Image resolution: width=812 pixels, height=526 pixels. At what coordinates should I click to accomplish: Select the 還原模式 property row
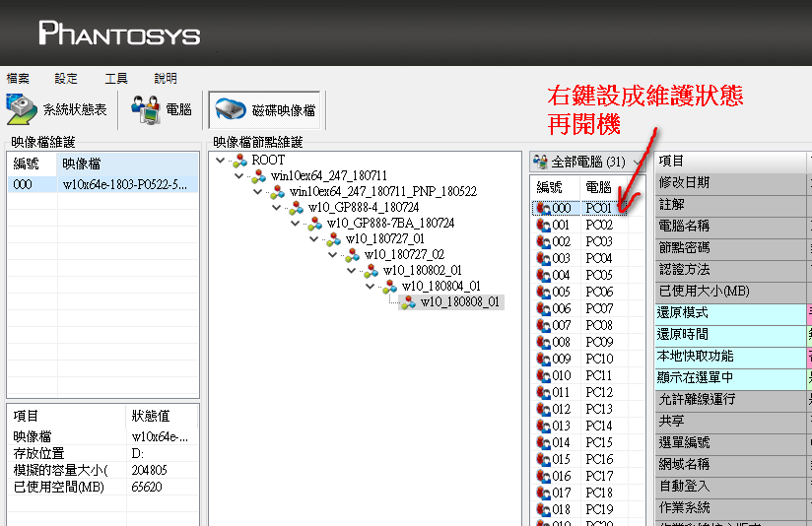(730, 312)
